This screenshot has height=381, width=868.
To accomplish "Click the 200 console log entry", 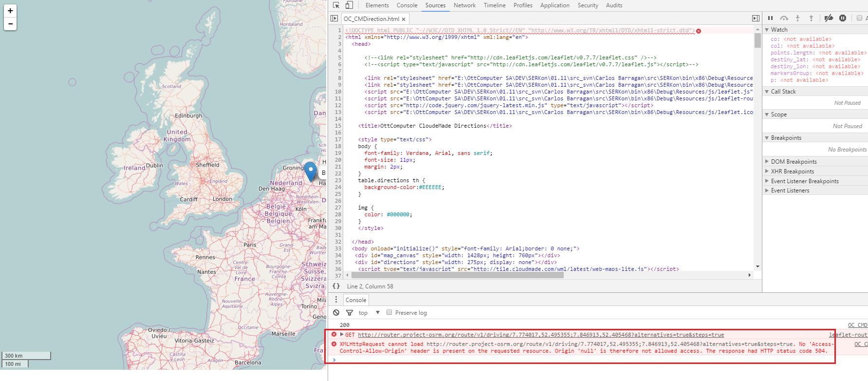I will 345,325.
